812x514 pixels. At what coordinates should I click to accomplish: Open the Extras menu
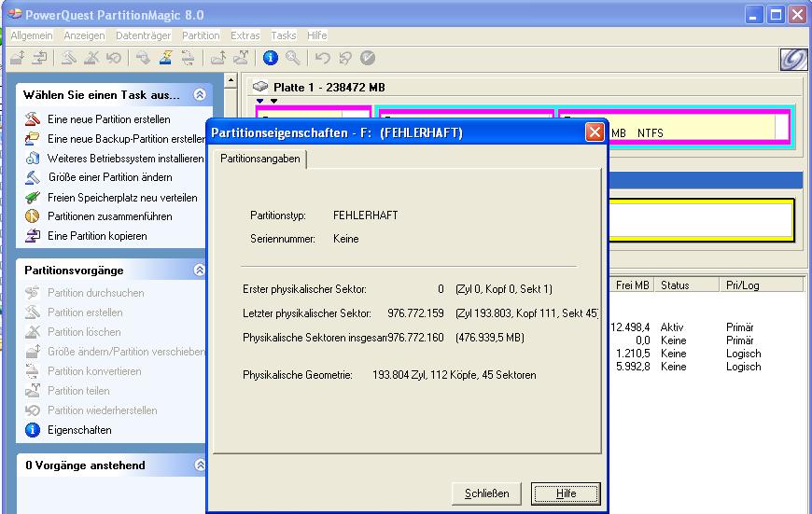[245, 35]
